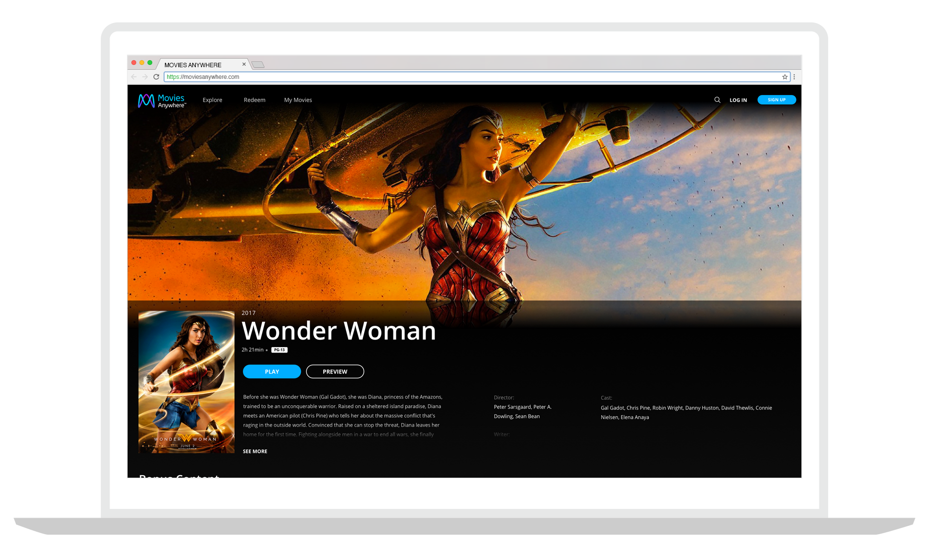Click the Wonder Woman title text
Viewport: 928px width, 560px height.
coord(339,331)
